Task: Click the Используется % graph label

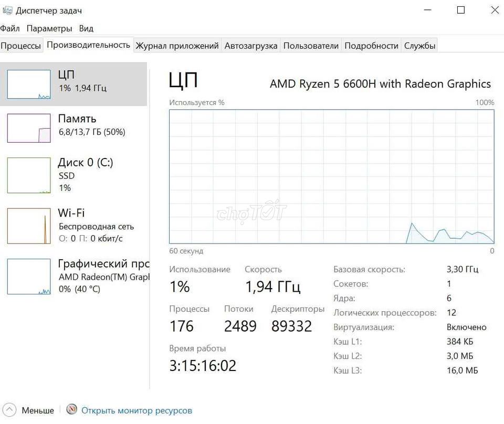Action: [x=197, y=102]
